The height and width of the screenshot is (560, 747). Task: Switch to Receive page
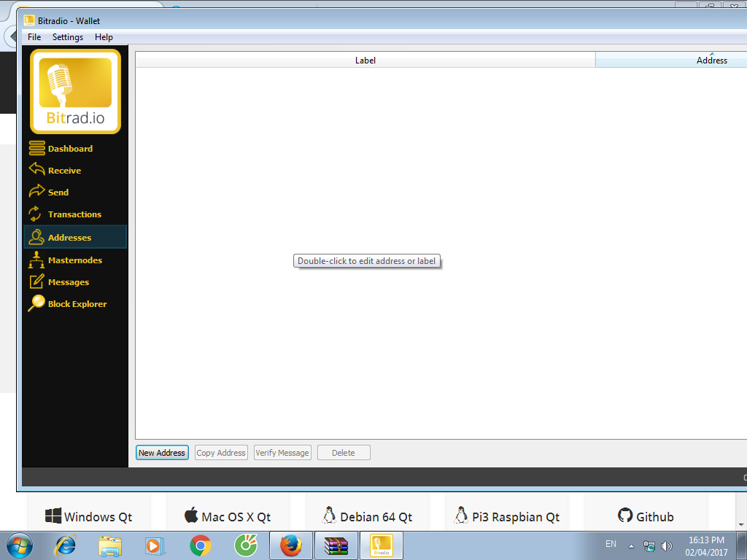tap(64, 171)
